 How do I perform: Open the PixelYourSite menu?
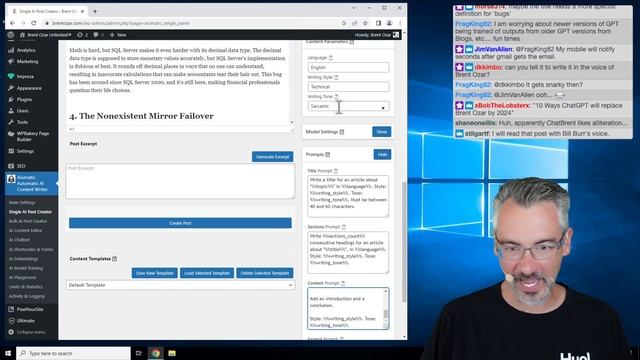[x=30, y=309]
